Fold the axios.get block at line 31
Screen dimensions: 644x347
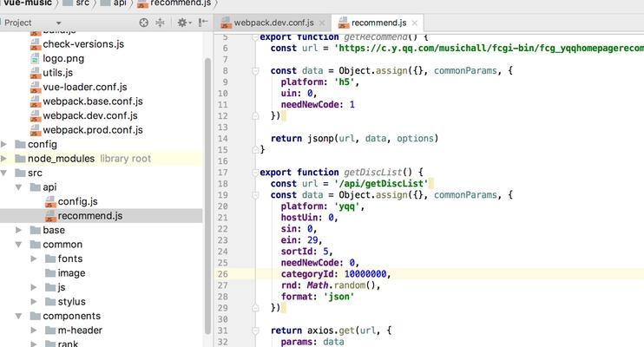[255, 331]
